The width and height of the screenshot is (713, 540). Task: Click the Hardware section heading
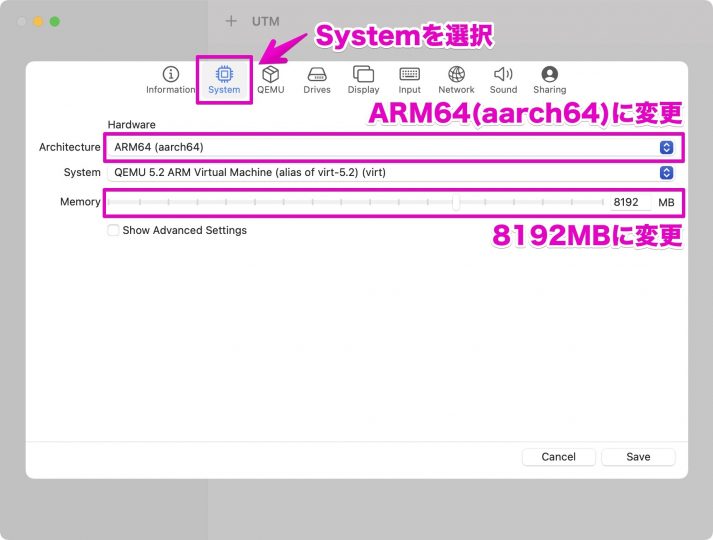[x=131, y=125]
